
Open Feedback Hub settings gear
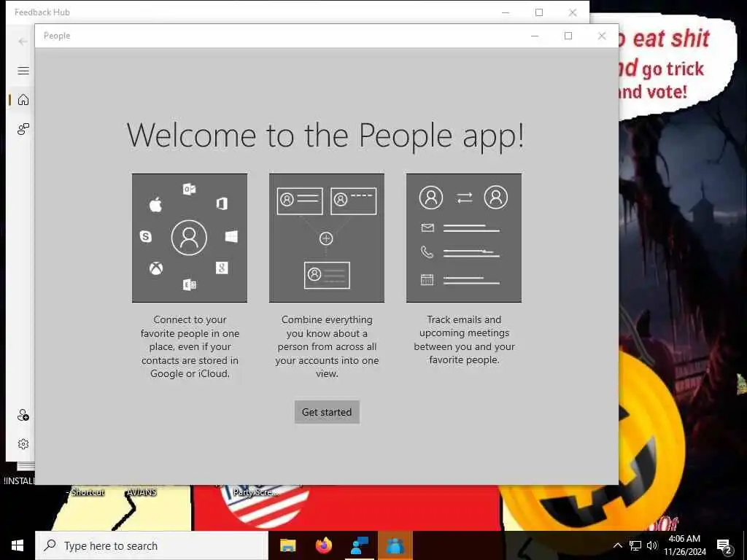click(x=23, y=444)
